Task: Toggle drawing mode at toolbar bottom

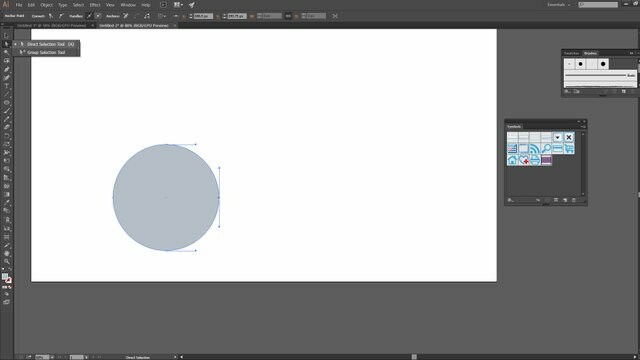Action: pos(6,294)
